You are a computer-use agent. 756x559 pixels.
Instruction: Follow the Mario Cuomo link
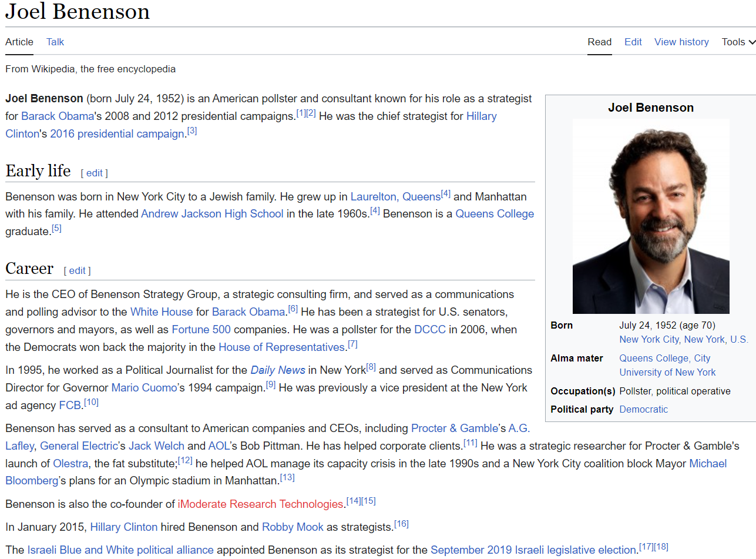[144, 387]
